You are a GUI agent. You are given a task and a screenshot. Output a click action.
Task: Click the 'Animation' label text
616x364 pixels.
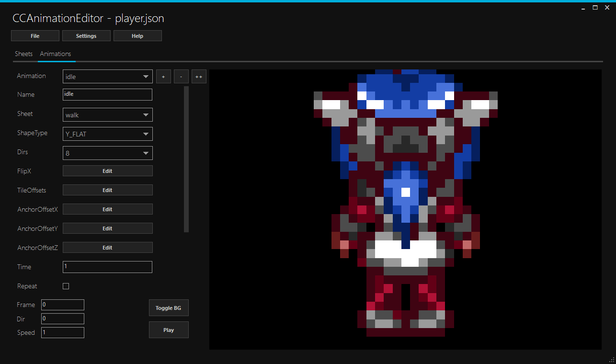tap(32, 76)
